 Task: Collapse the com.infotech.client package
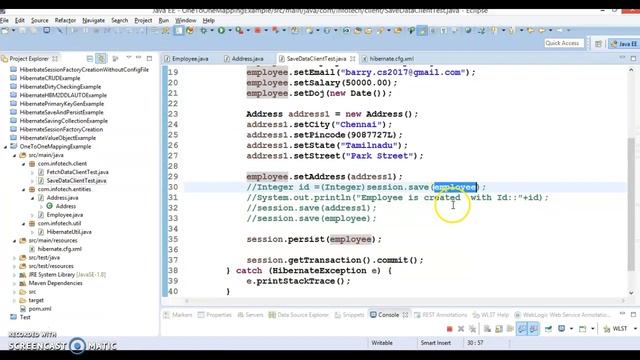[x=24, y=164]
